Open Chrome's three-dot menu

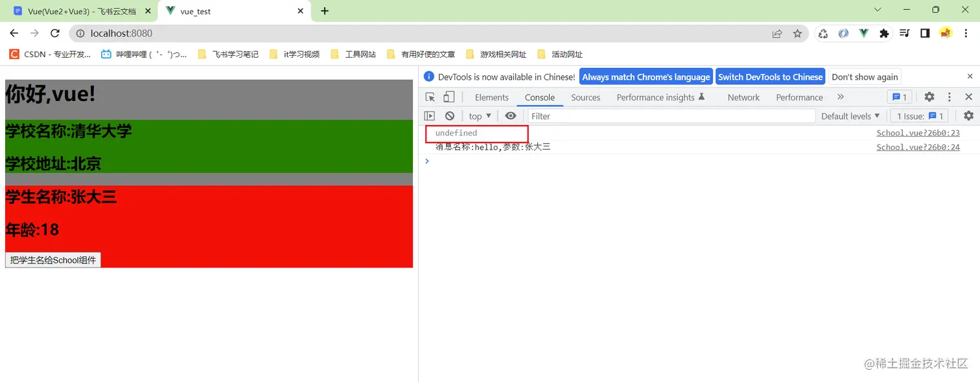[x=966, y=34]
